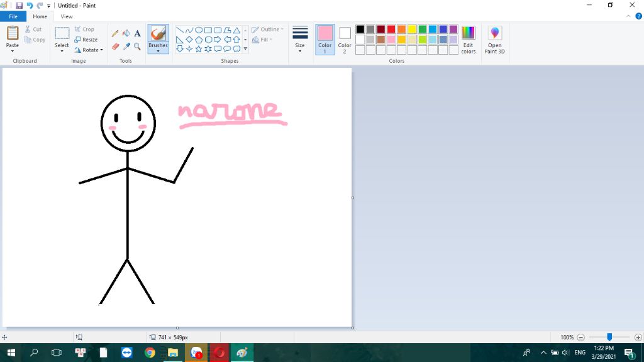644x362 pixels.
Task: Open the Edit colors dialog
Action: 468,40
